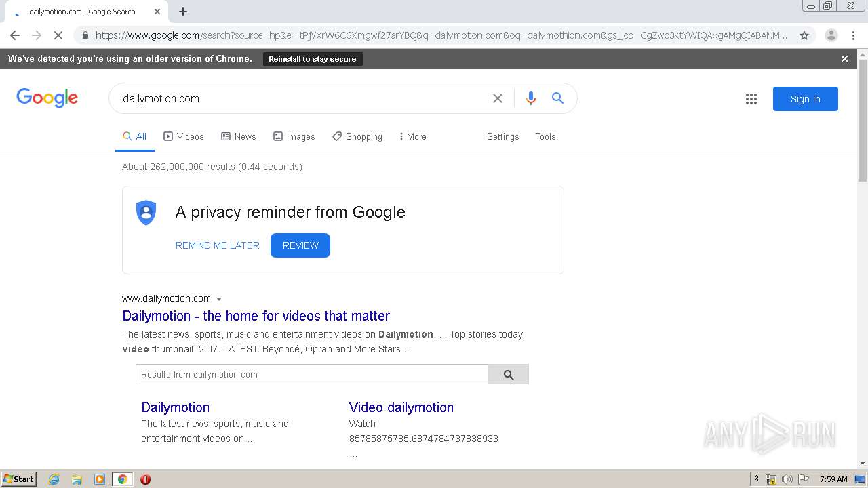Open the media player taskbar icon

coord(100,479)
